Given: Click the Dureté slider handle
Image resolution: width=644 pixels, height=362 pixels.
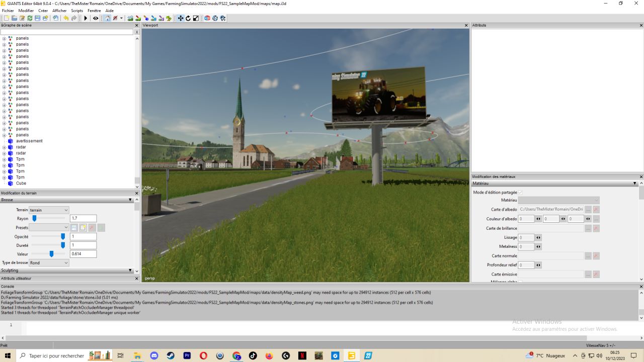Looking at the screenshot, I should [x=63, y=245].
